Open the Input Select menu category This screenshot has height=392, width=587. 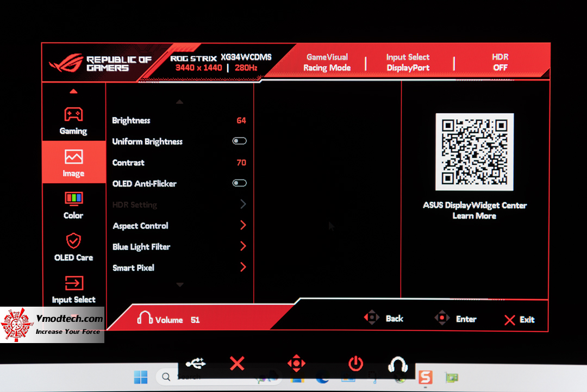73,290
